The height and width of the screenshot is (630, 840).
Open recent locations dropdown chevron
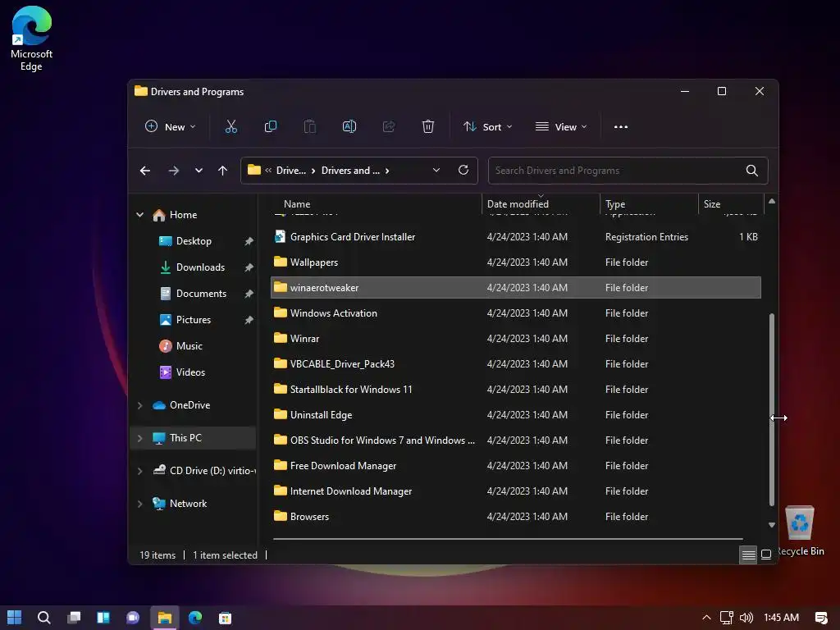click(199, 171)
